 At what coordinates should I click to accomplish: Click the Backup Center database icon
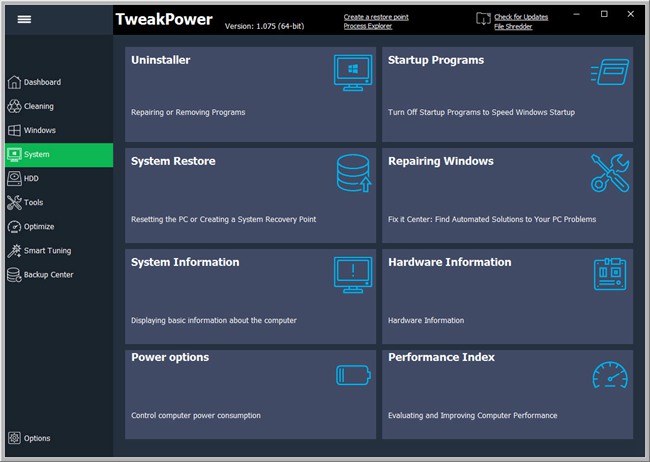click(14, 275)
